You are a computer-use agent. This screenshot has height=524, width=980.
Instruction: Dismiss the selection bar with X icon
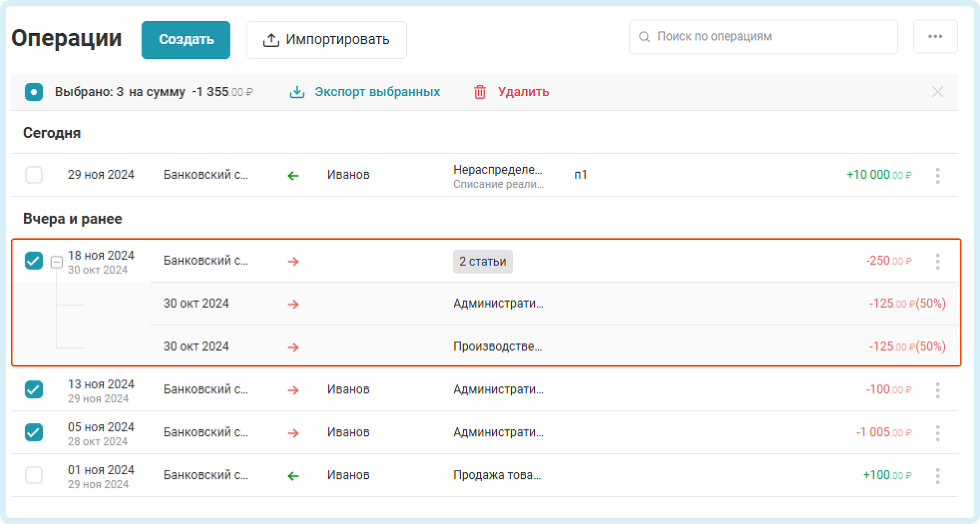coord(937,92)
